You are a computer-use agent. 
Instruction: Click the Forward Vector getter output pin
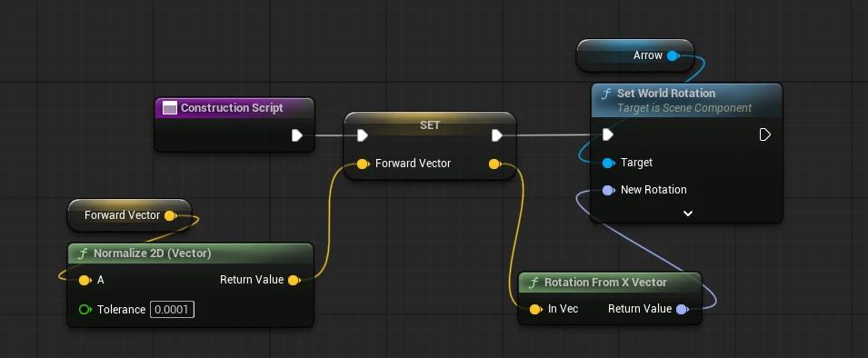(x=171, y=215)
